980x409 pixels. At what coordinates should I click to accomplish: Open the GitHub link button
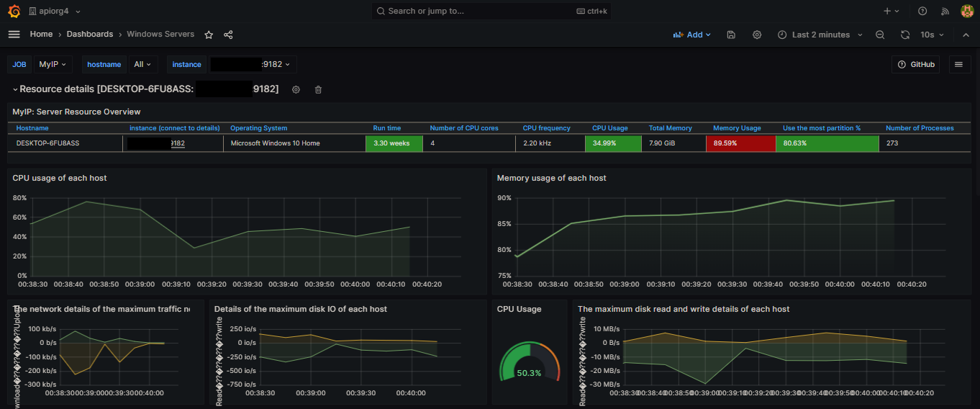point(916,64)
